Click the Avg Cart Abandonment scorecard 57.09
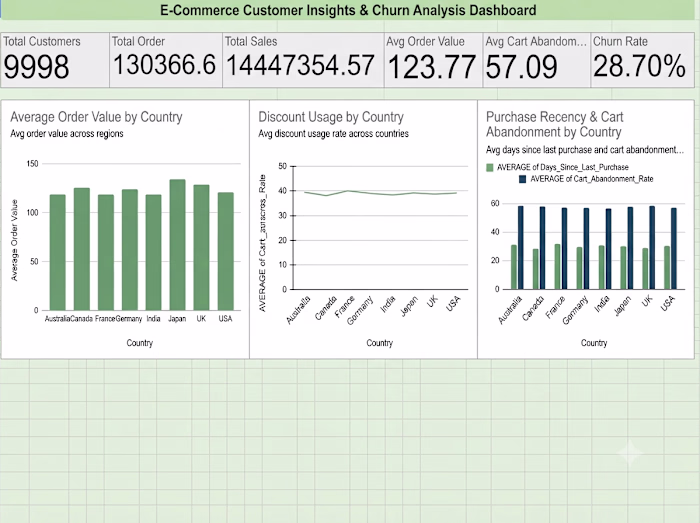The image size is (700, 523). (537, 60)
